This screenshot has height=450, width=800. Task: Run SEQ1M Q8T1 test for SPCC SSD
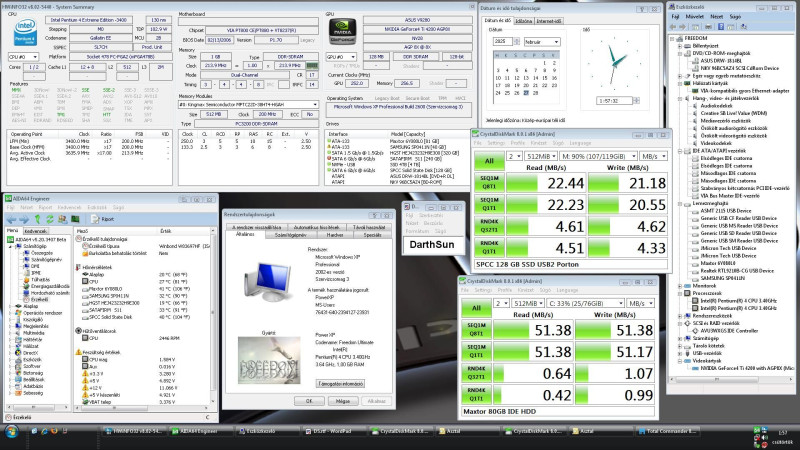click(x=489, y=183)
